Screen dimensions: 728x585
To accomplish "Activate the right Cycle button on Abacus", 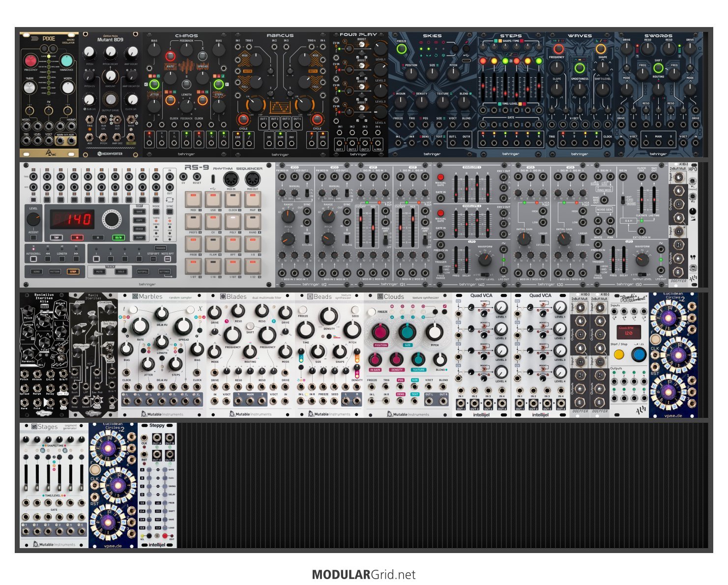I will click(x=317, y=119).
